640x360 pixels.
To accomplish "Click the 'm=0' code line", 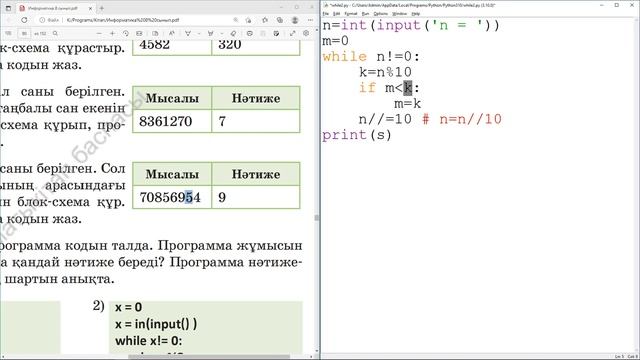I will (336, 41).
